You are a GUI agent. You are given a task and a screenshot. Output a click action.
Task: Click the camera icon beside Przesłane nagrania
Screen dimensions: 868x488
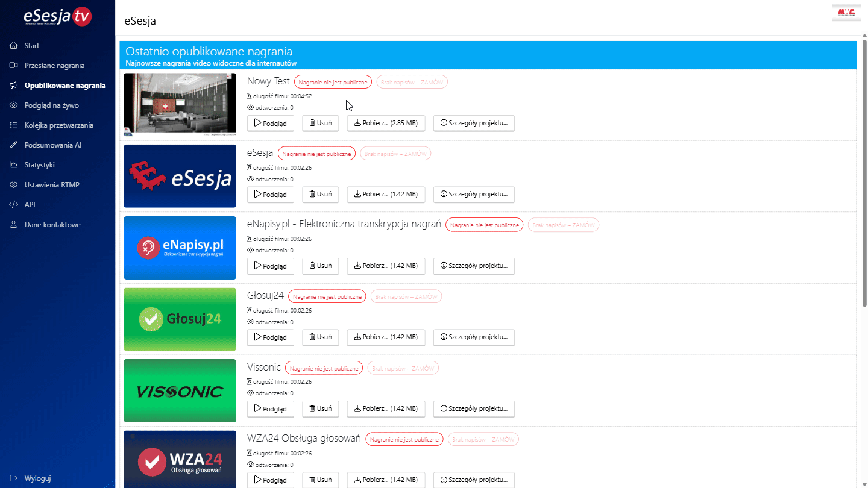[13, 66]
